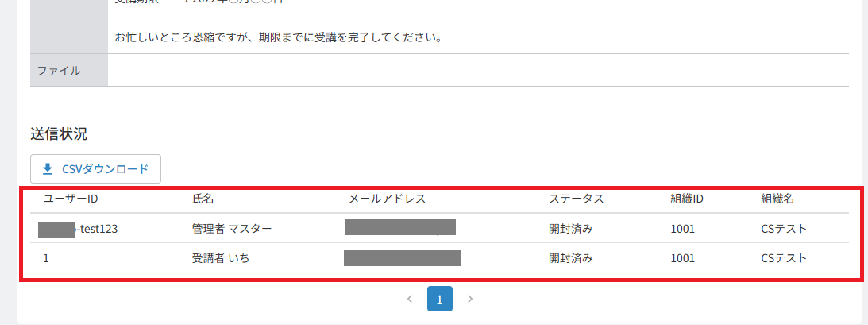Image resolution: width=868 pixels, height=325 pixels.
Task: Click 開封済み status in 受講者 いち row
Action: coord(571,258)
